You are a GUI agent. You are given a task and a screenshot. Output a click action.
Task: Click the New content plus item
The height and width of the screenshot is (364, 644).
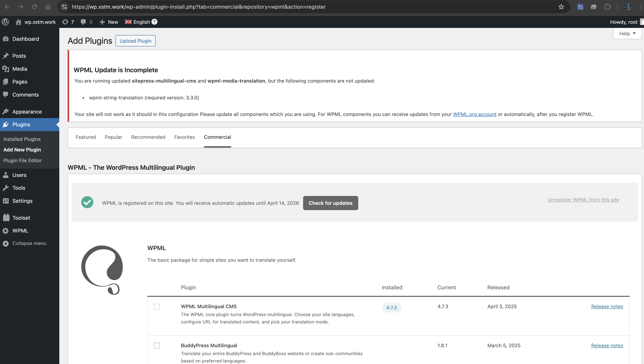109,22
